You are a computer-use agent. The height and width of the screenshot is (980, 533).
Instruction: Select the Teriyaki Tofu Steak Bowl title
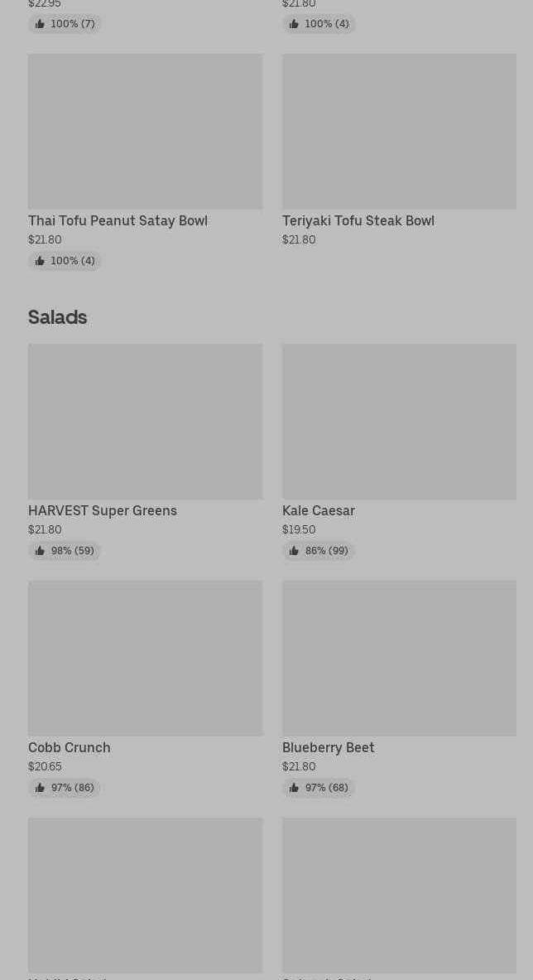pyautogui.click(x=358, y=221)
